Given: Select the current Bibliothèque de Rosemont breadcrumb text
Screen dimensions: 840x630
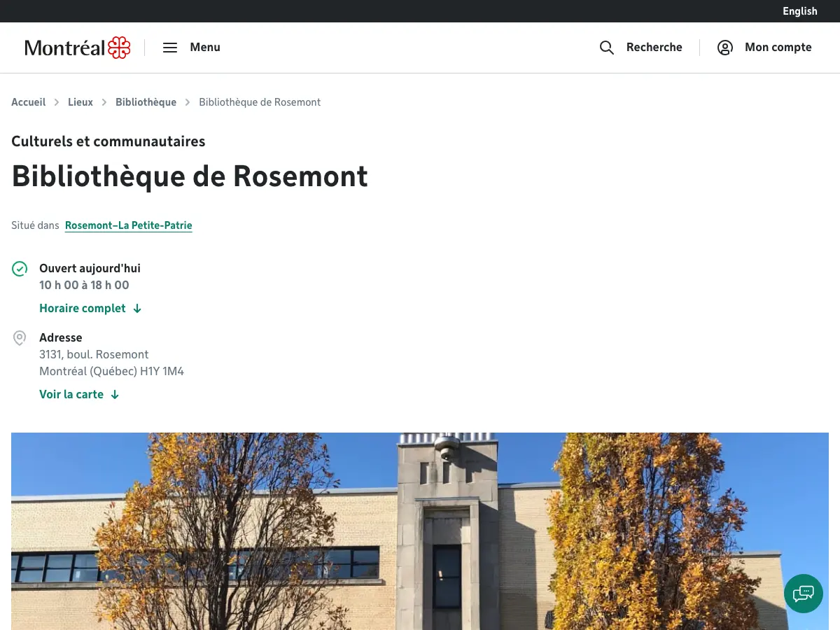Looking at the screenshot, I should click(260, 102).
